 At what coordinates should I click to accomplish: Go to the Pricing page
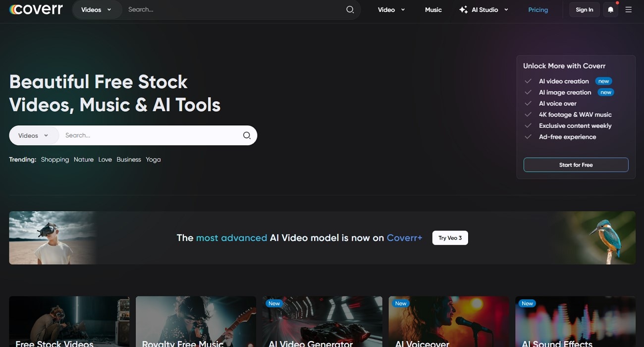(538, 9)
